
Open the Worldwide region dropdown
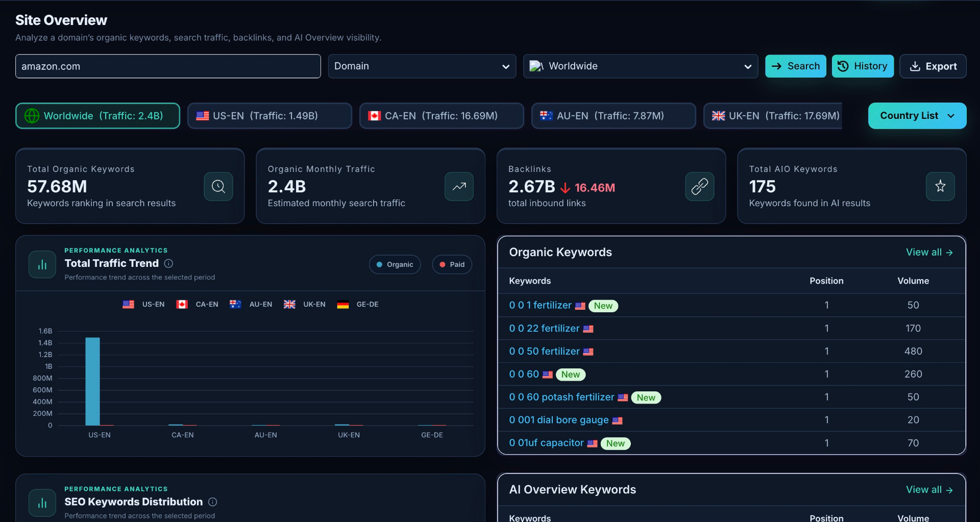point(641,66)
